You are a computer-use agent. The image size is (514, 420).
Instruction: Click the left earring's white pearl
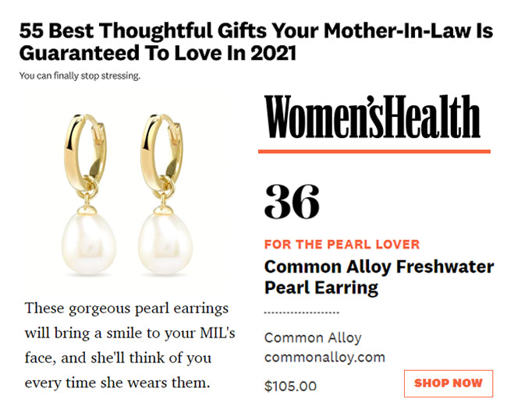pyautogui.click(x=88, y=243)
